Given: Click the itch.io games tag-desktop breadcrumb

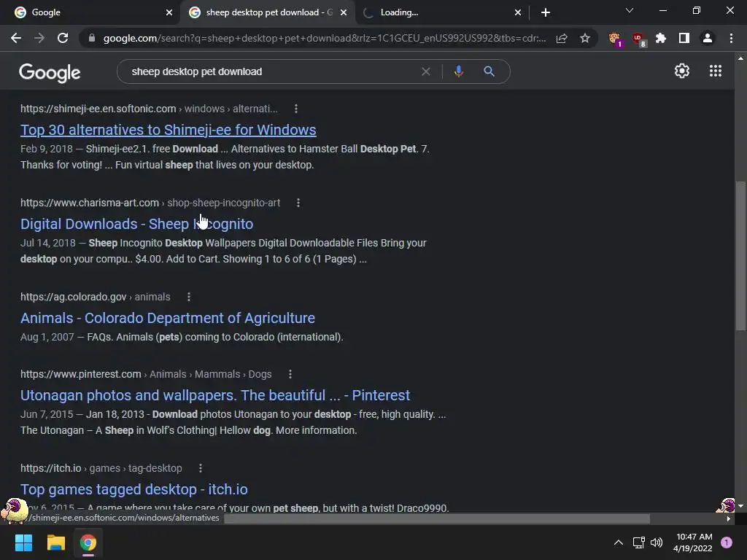Looking at the screenshot, I should click(101, 468).
